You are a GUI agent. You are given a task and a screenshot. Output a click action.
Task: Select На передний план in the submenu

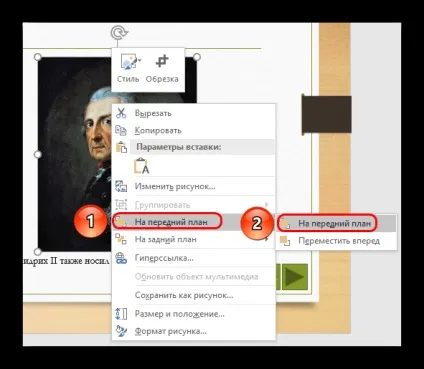pos(336,223)
